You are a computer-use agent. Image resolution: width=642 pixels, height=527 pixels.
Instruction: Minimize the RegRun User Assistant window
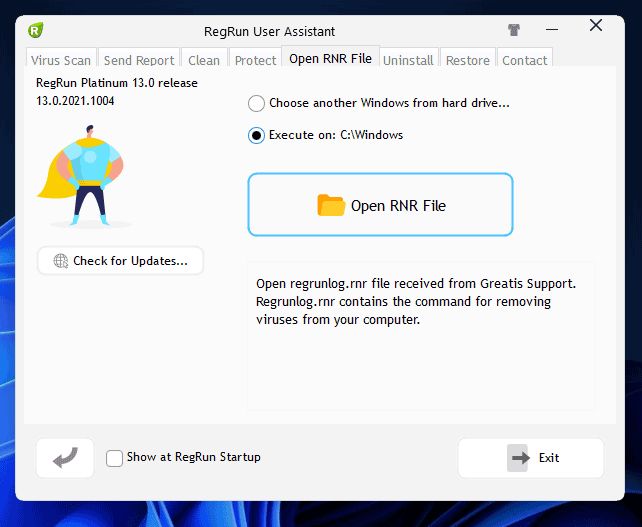pos(552,29)
